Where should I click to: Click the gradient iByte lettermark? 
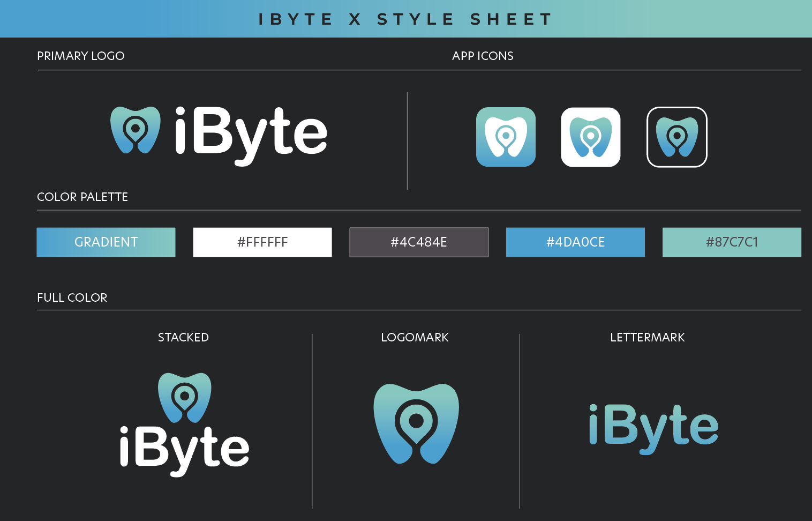click(653, 429)
